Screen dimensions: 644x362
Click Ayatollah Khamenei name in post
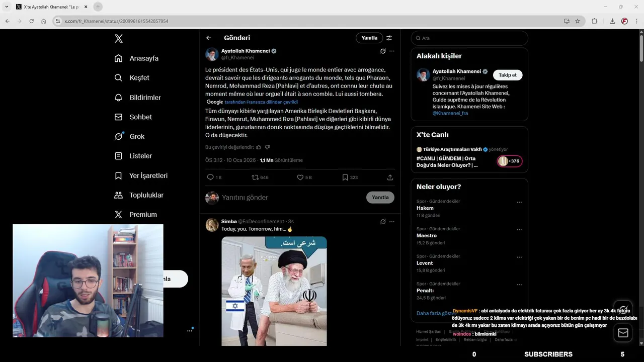[246, 51]
